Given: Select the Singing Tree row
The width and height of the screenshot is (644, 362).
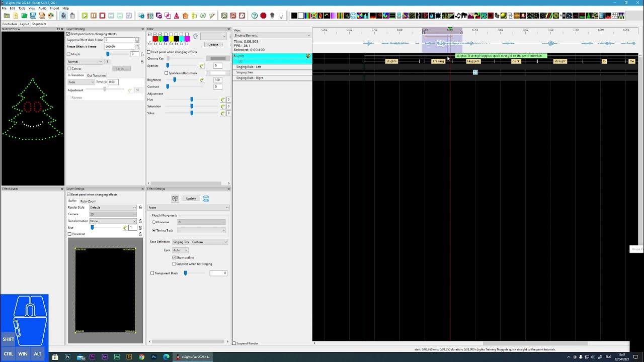Looking at the screenshot, I should point(272,72).
